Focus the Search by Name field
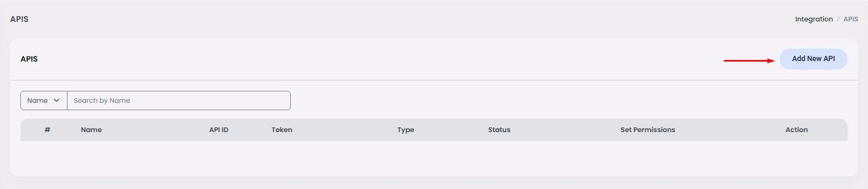This screenshot has height=189, width=868. (179, 101)
